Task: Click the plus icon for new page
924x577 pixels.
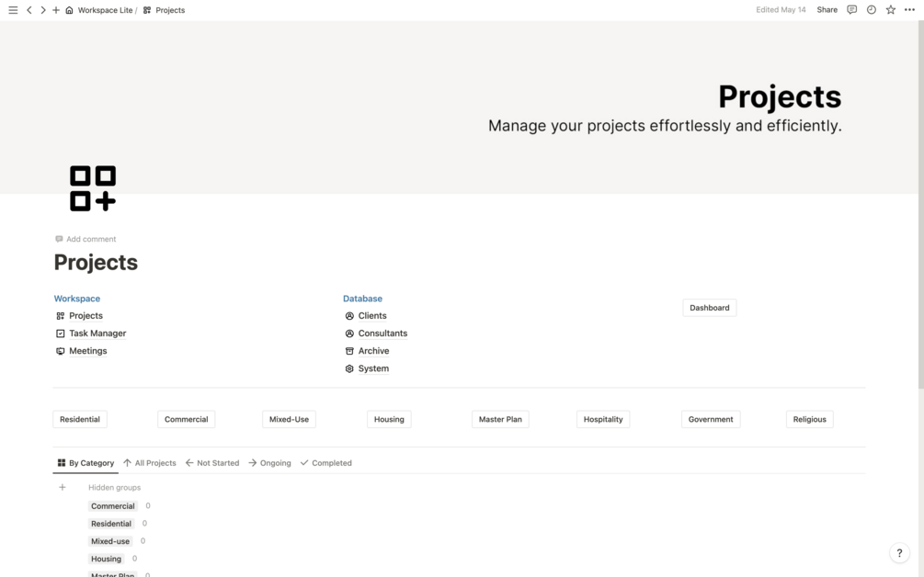Action: pos(56,10)
